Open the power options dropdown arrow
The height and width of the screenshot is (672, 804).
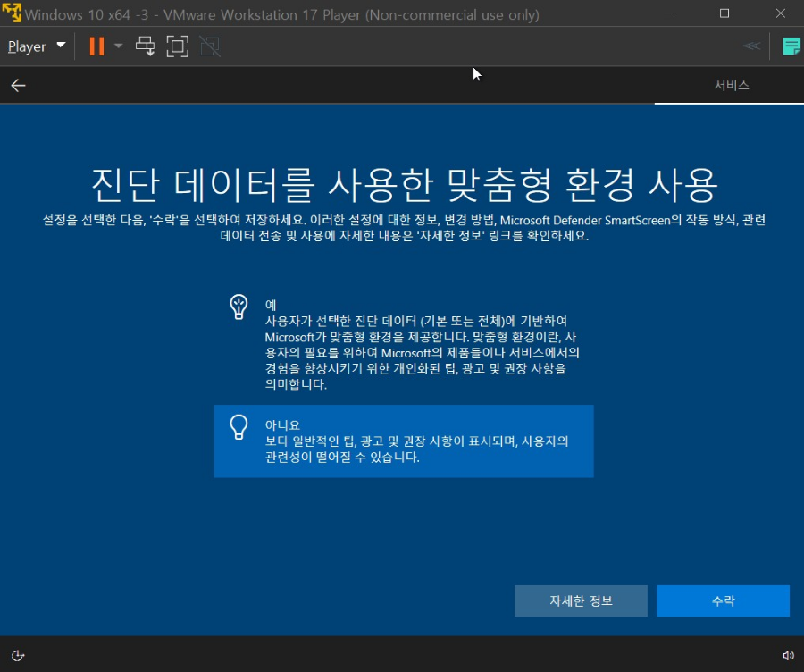coord(119,46)
